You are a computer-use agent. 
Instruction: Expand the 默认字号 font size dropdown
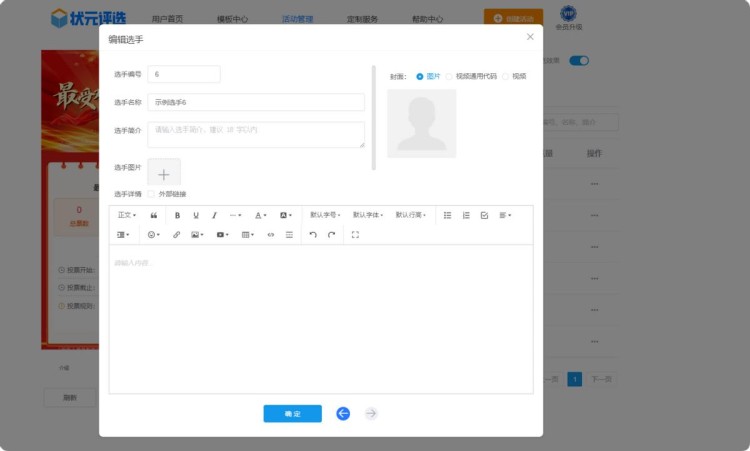click(326, 215)
